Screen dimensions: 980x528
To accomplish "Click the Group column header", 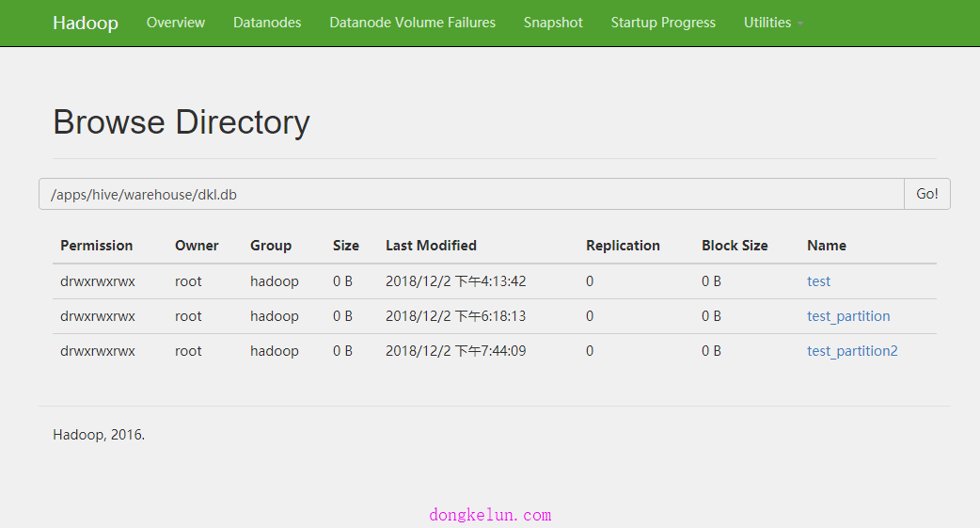I will click(271, 246).
